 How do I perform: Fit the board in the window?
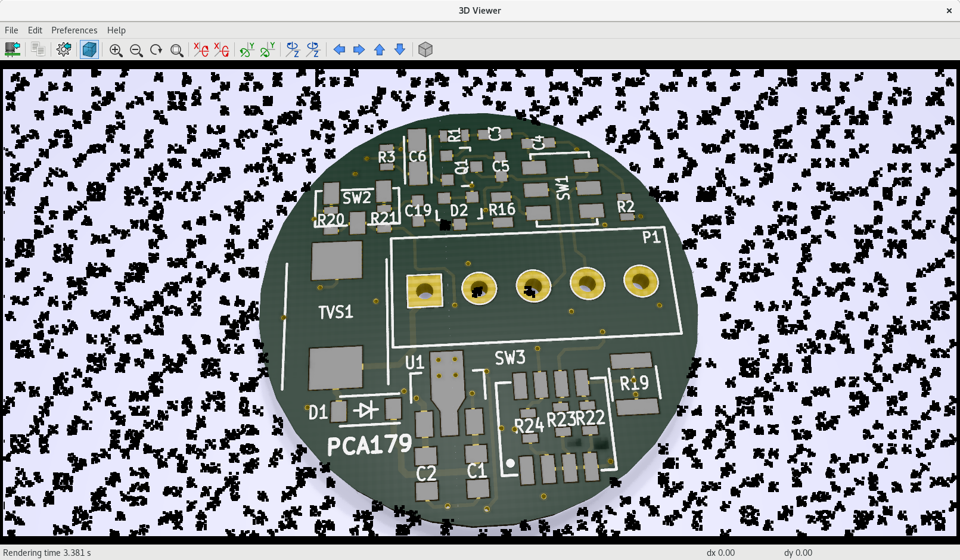pyautogui.click(x=176, y=50)
